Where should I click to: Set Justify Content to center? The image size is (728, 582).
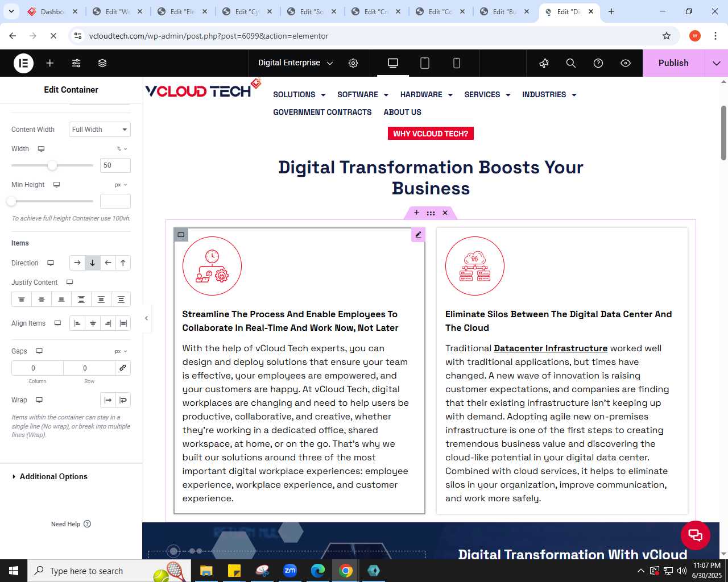pos(42,300)
